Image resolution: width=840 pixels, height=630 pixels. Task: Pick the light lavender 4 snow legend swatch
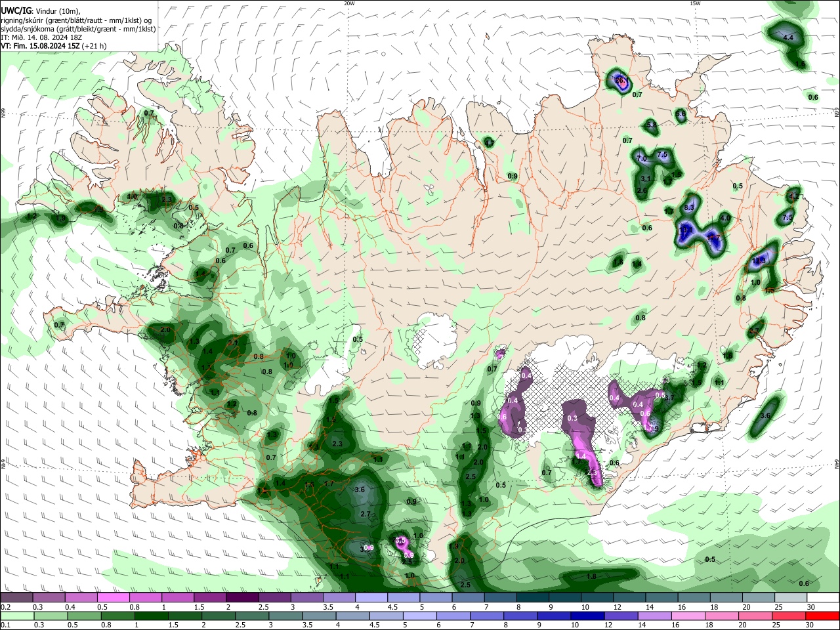click(371, 597)
